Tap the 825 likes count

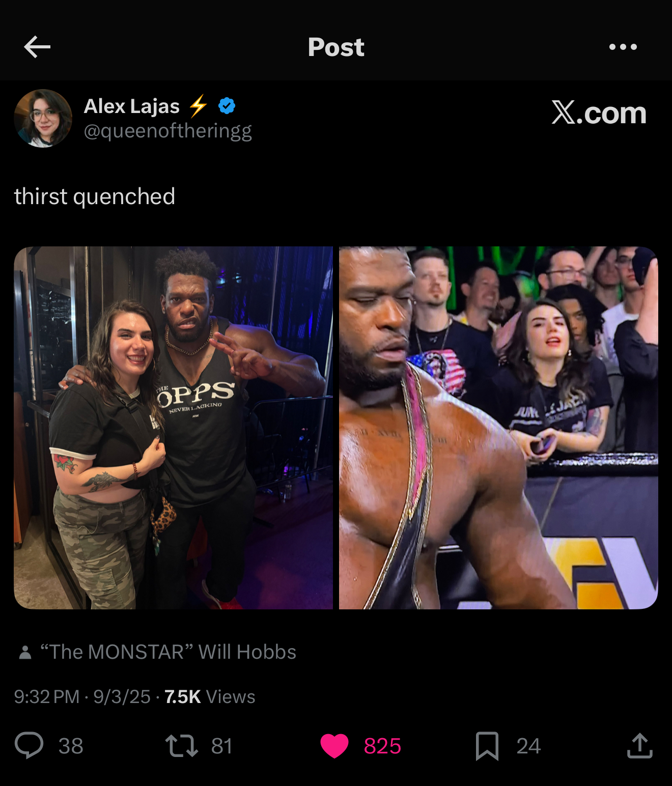coord(382,746)
